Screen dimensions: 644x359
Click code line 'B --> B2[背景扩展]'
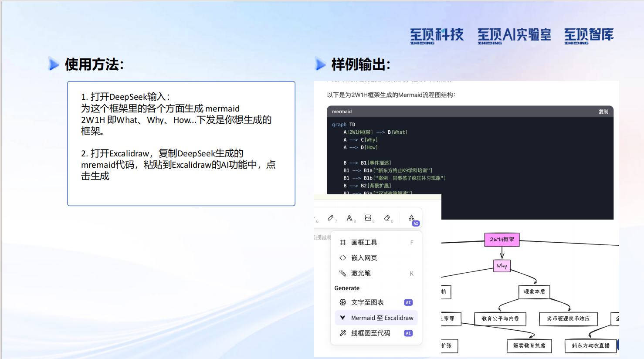(x=367, y=186)
